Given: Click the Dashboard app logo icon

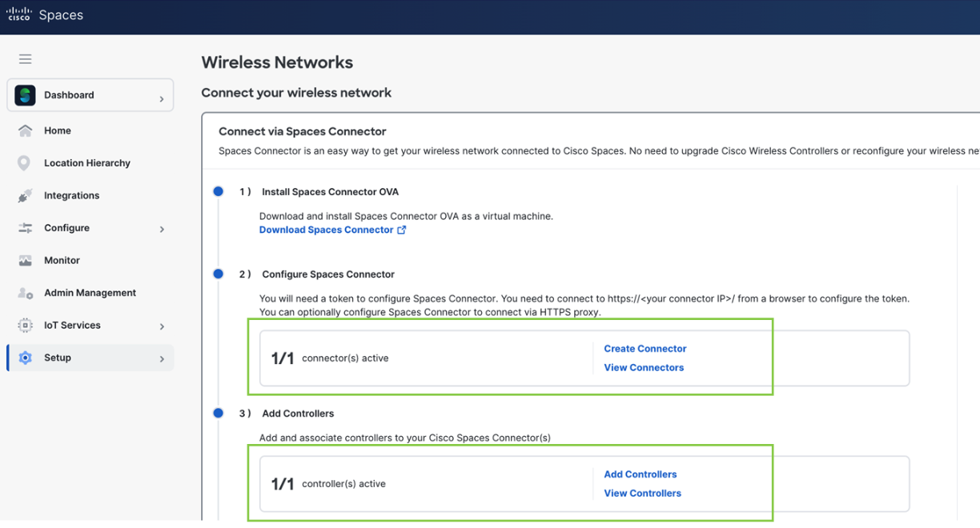Looking at the screenshot, I should [26, 95].
